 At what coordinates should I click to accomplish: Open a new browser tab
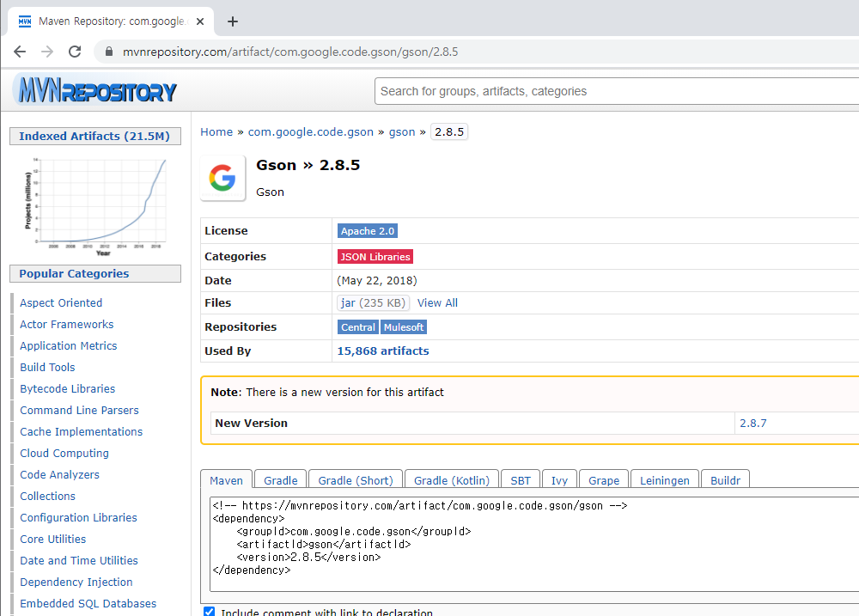click(x=233, y=21)
